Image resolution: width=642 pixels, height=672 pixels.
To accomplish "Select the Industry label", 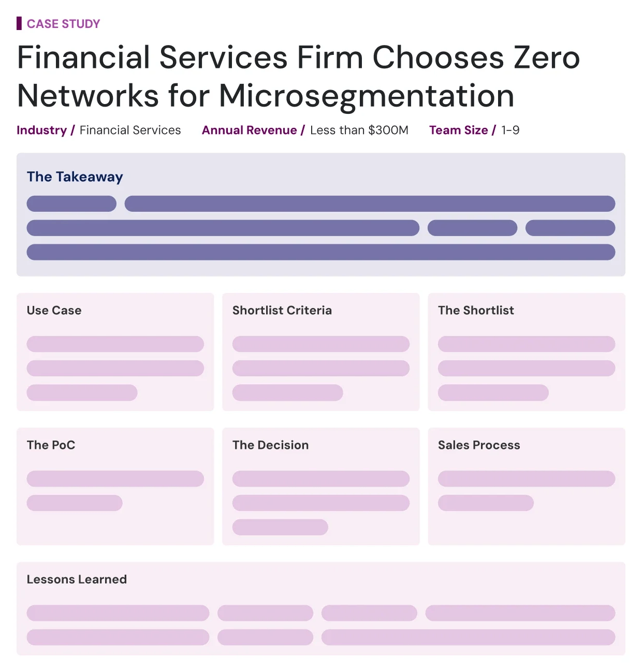I will point(41,130).
